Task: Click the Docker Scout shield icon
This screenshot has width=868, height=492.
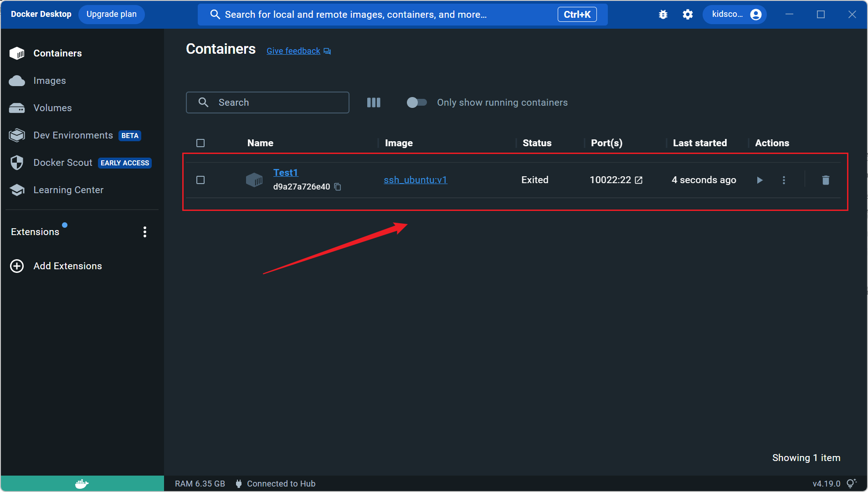Action: coord(17,163)
